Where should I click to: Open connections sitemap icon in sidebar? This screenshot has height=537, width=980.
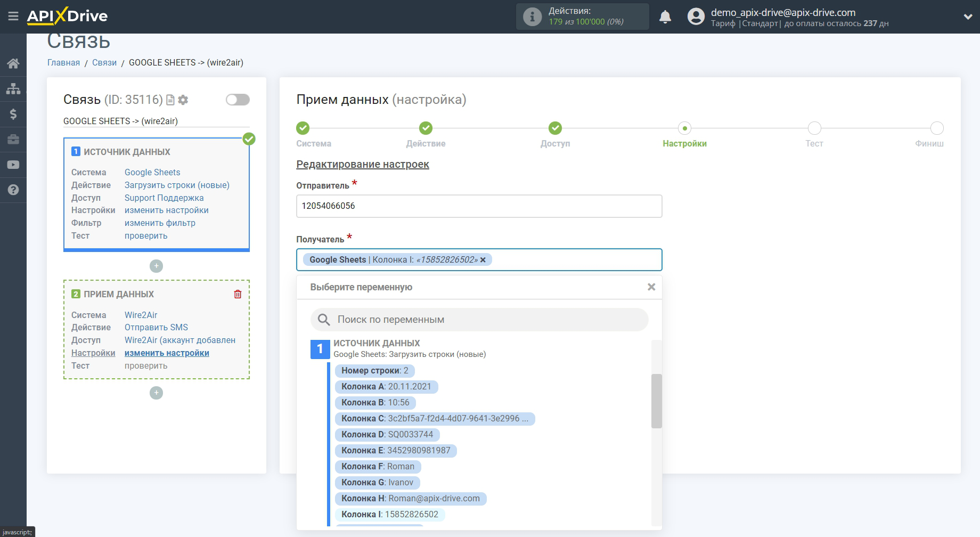pos(13,88)
